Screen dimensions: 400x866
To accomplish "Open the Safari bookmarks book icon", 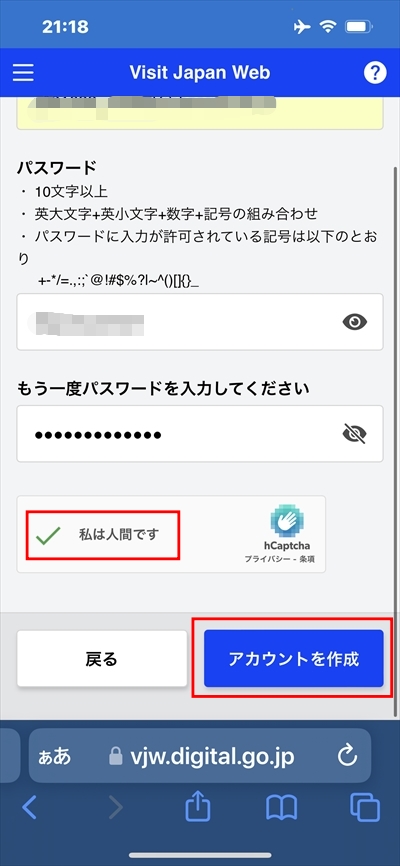I will 282,809.
